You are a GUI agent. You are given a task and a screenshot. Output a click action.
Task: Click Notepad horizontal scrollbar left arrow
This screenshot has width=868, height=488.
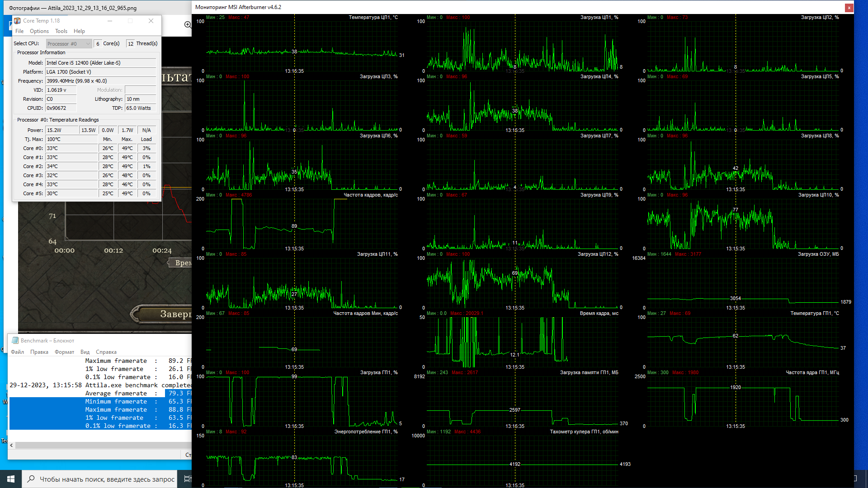pyautogui.click(x=12, y=446)
